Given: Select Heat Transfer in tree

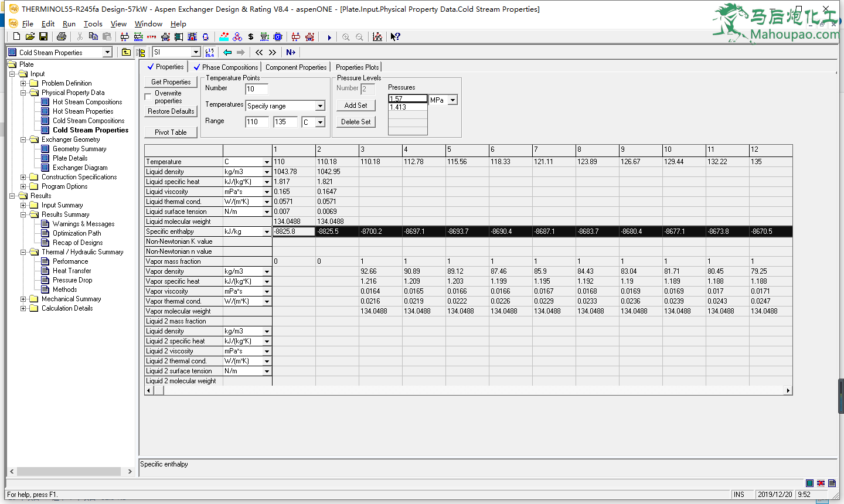Looking at the screenshot, I should tap(72, 271).
